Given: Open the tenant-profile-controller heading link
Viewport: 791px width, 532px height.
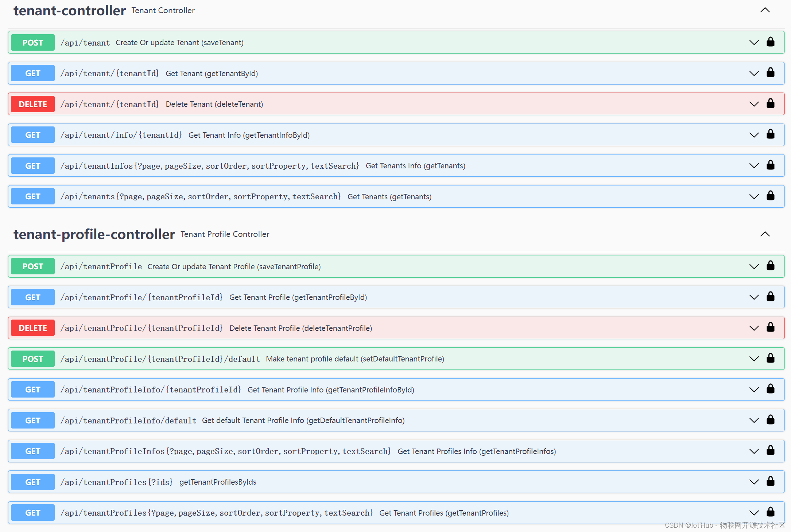Looking at the screenshot, I should point(94,234).
